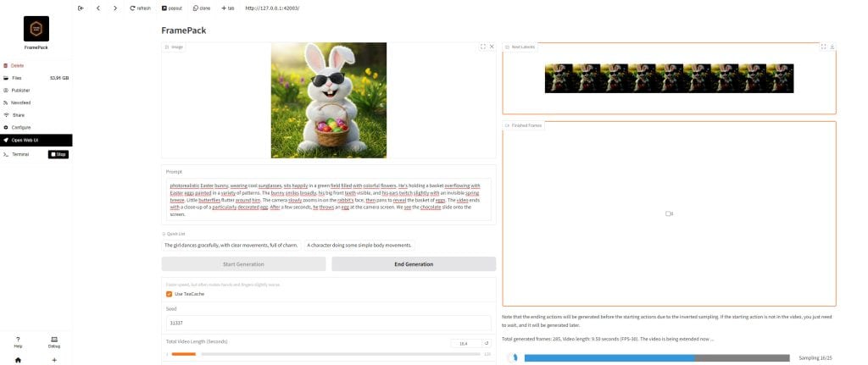
Task: Click the Next Latents frame strip
Action: tap(670, 78)
